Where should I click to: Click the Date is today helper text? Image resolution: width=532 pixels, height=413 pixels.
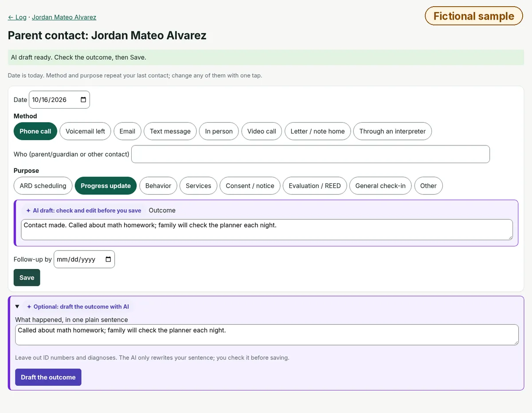point(135,75)
